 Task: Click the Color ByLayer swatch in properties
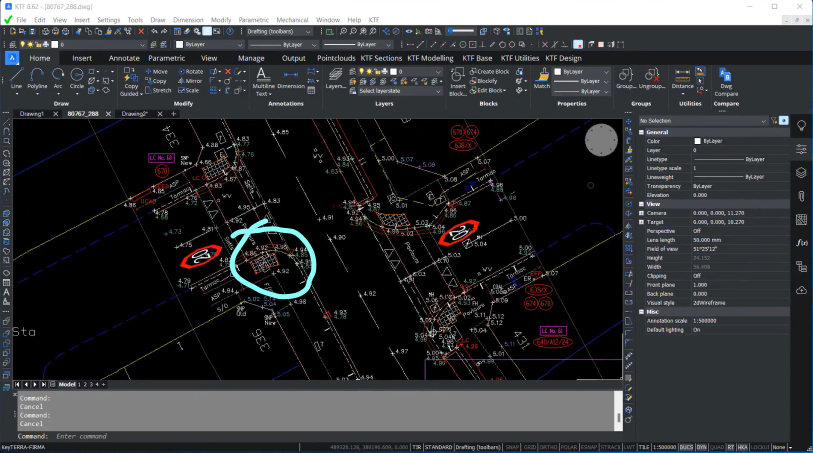(x=698, y=141)
